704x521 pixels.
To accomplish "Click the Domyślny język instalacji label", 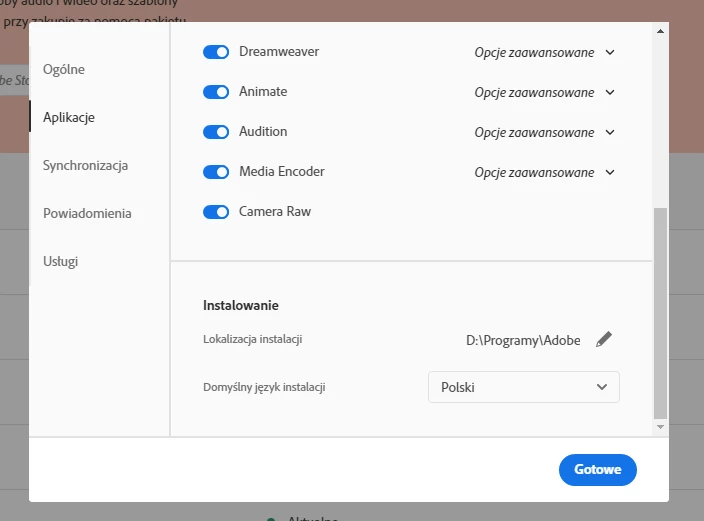I will click(264, 387).
